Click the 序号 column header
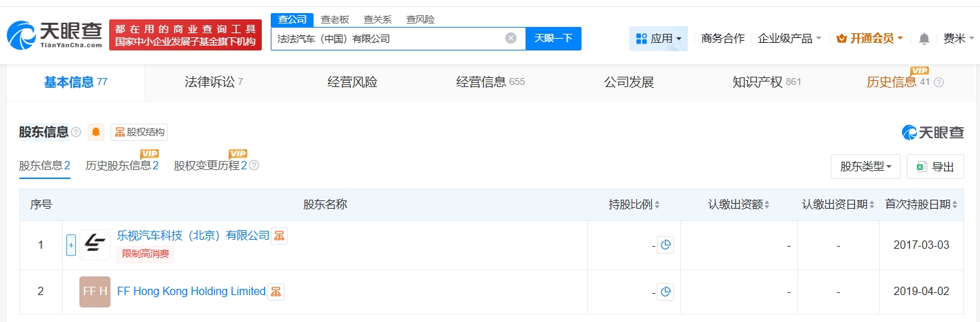Image resolution: width=980 pixels, height=322 pixels. pyautogui.click(x=41, y=205)
